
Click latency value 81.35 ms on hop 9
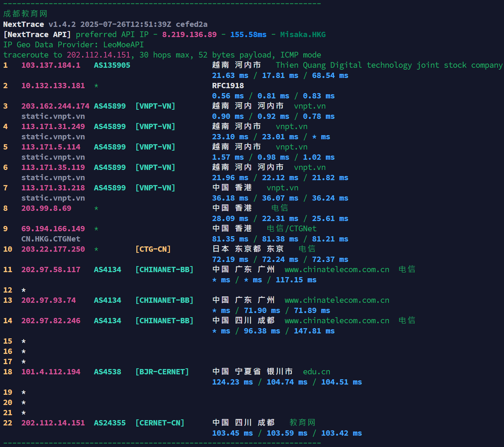pyautogui.click(x=230, y=239)
